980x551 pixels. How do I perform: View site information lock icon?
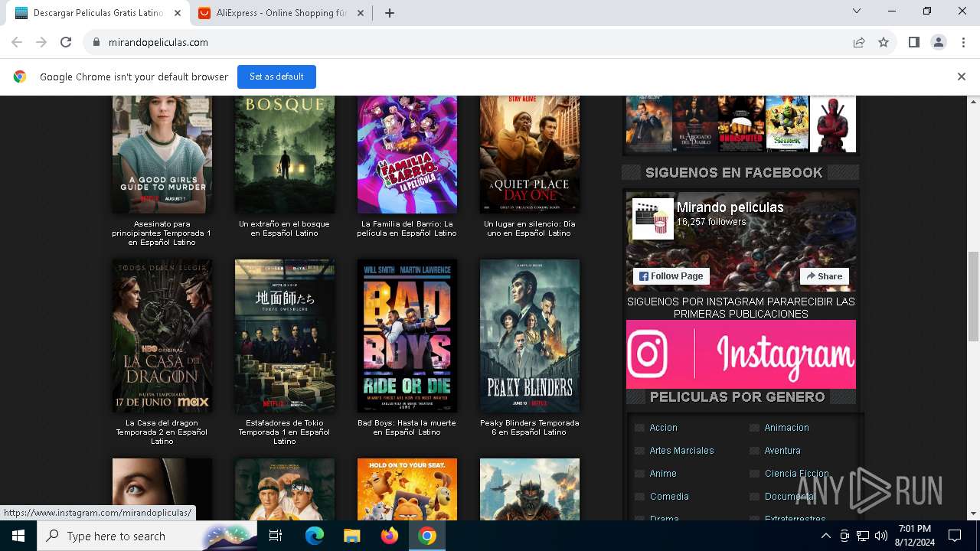click(96, 42)
